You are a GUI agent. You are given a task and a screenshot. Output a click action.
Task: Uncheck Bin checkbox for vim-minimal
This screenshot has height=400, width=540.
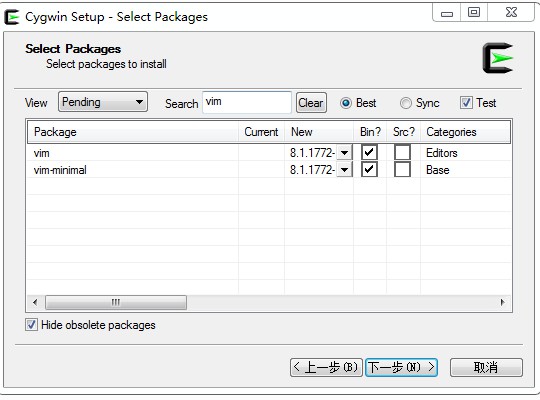pos(369,169)
